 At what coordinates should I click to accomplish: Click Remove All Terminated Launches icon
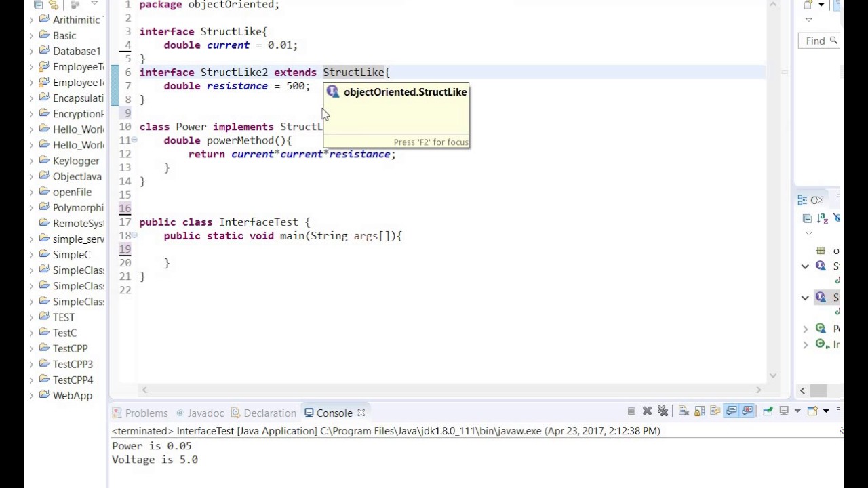click(x=663, y=411)
